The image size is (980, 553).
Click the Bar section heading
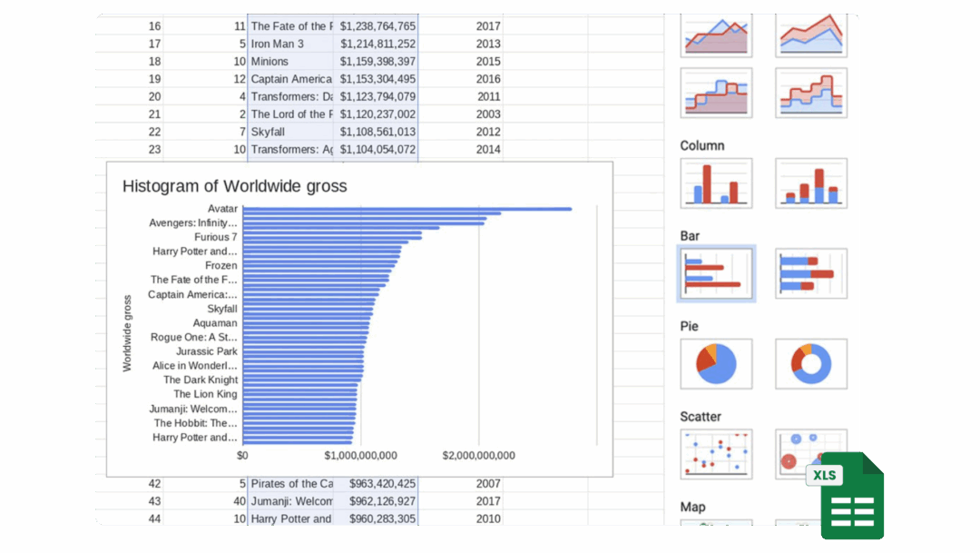(x=690, y=236)
